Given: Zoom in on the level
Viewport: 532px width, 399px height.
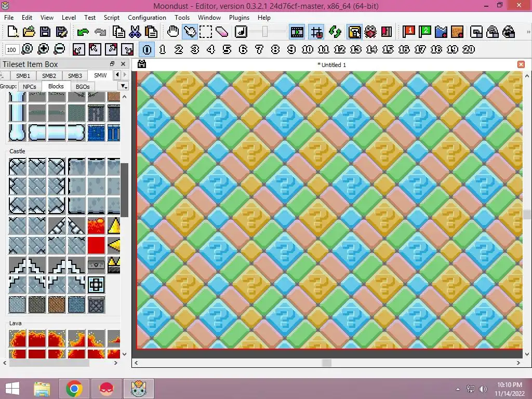Looking at the screenshot, I should [43, 49].
